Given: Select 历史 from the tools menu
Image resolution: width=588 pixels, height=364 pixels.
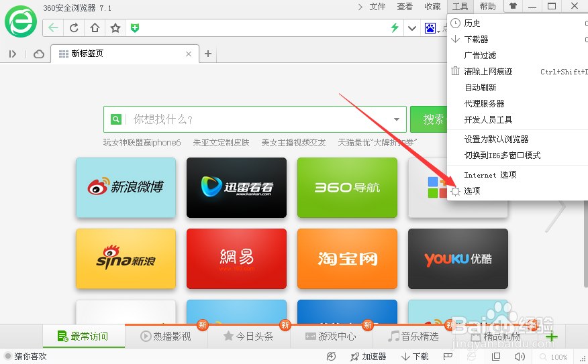Looking at the screenshot, I should [x=518, y=23].
